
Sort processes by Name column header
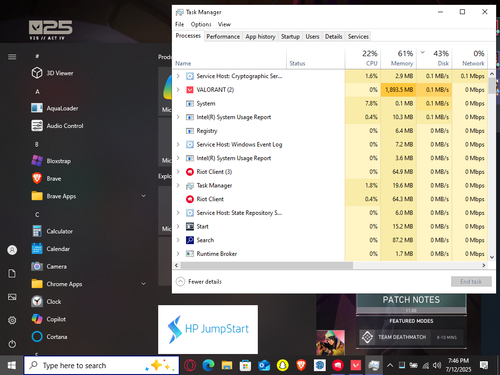[229, 58]
